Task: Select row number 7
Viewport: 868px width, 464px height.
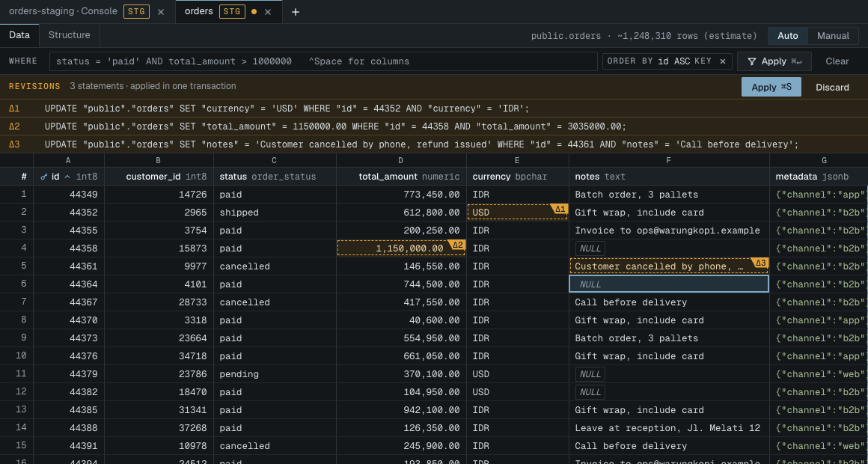Action: (x=16, y=302)
